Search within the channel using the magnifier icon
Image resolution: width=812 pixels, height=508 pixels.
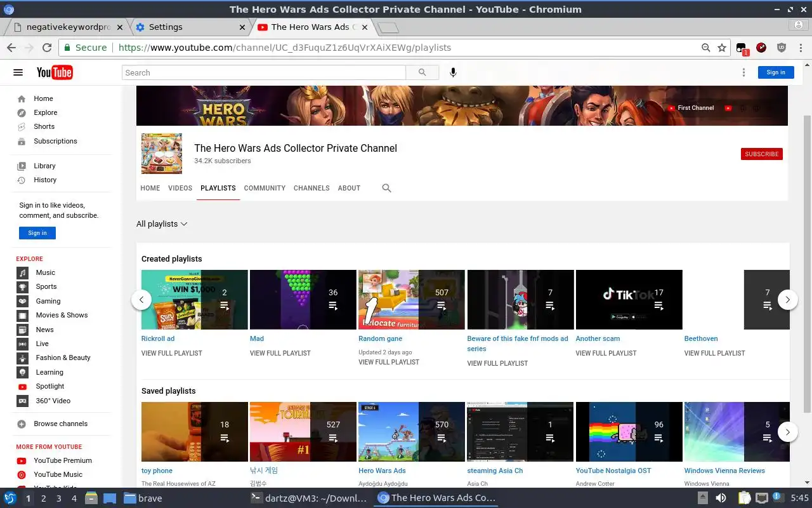coord(386,188)
